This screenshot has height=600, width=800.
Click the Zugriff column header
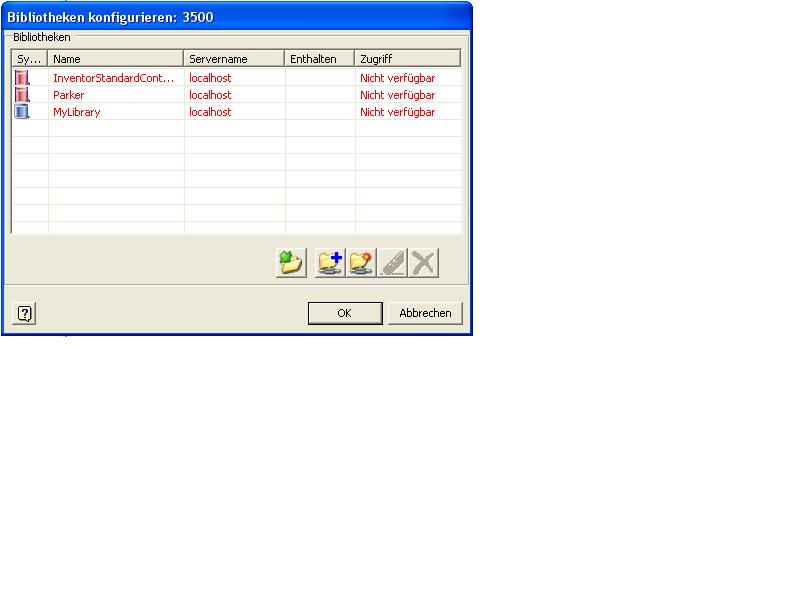(x=408, y=59)
